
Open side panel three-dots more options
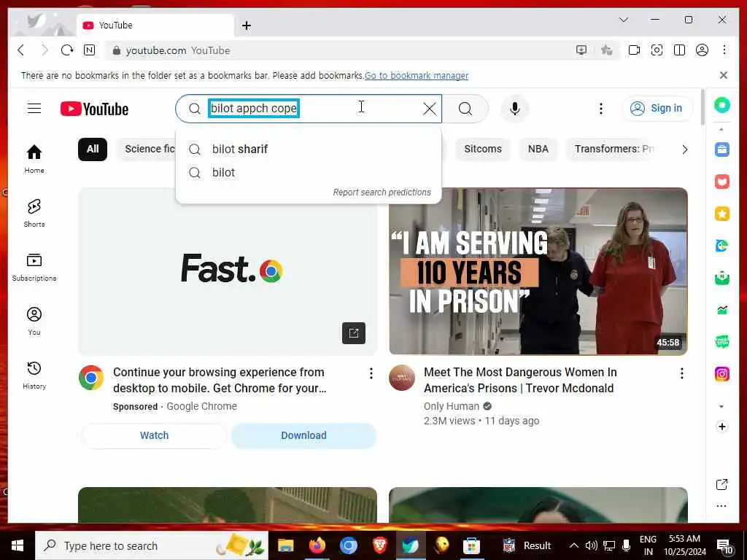pos(721,506)
